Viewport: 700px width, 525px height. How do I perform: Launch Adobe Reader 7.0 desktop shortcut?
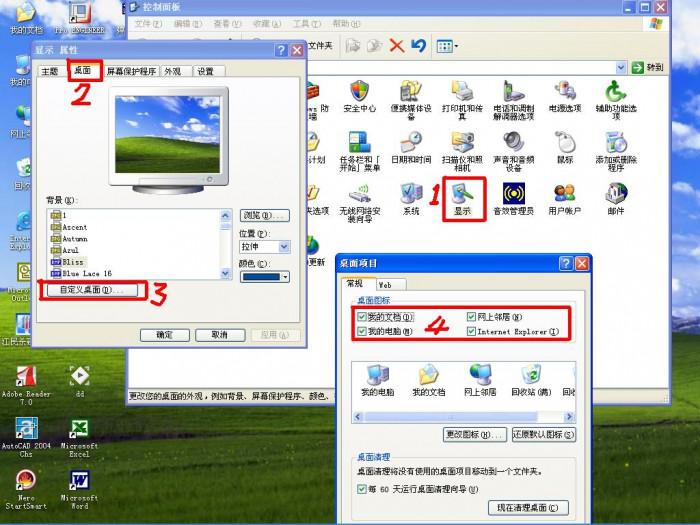[26, 385]
